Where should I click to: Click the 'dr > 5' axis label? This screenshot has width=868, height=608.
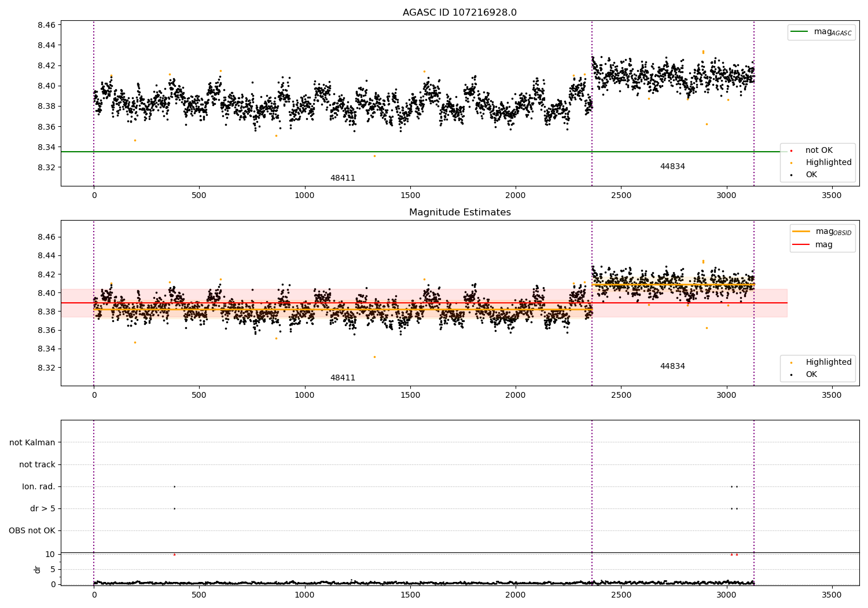(43, 508)
